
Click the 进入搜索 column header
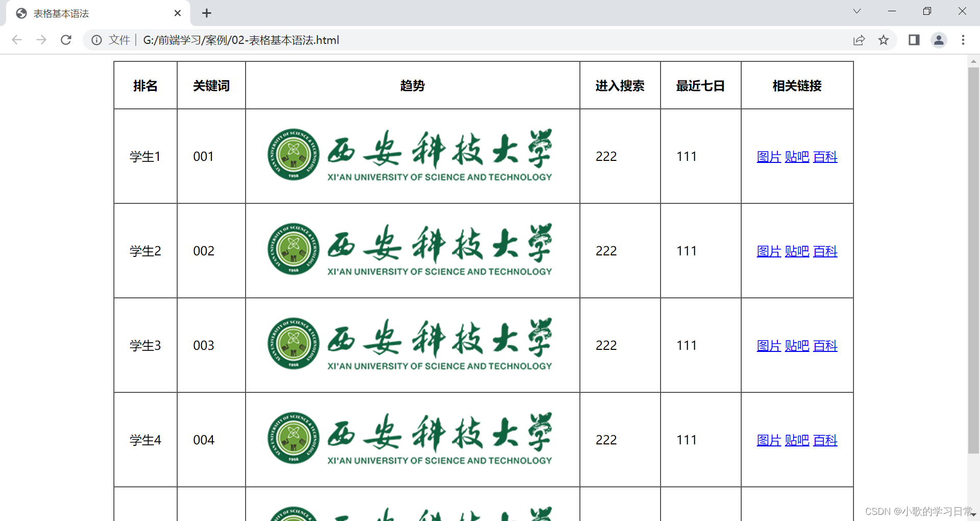[620, 86]
